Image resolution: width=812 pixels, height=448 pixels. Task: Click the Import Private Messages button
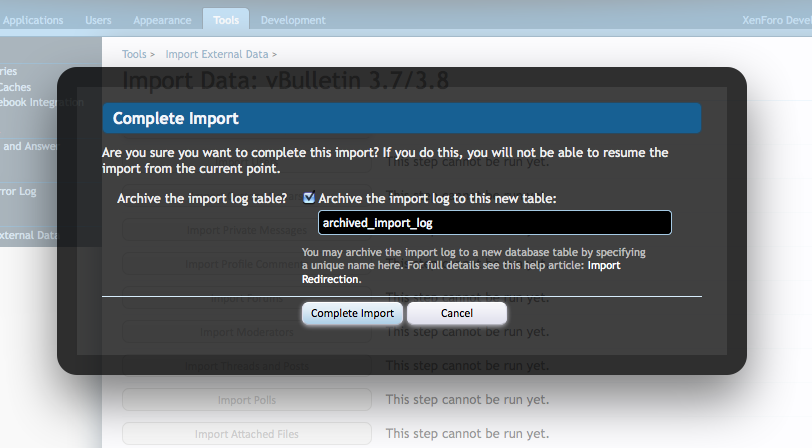[247, 230]
